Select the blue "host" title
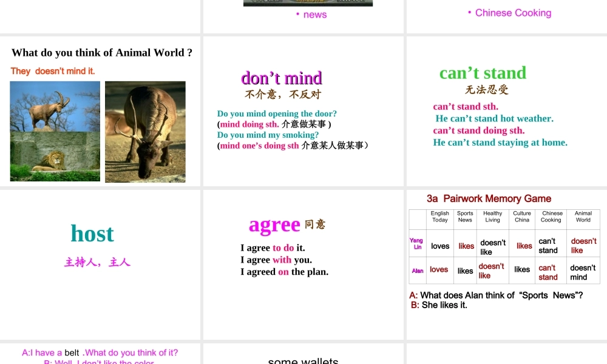The image size is (607, 364). (92, 234)
